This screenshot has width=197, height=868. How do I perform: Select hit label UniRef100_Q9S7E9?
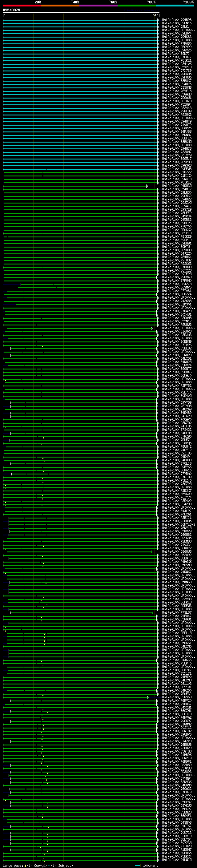[177, 209]
